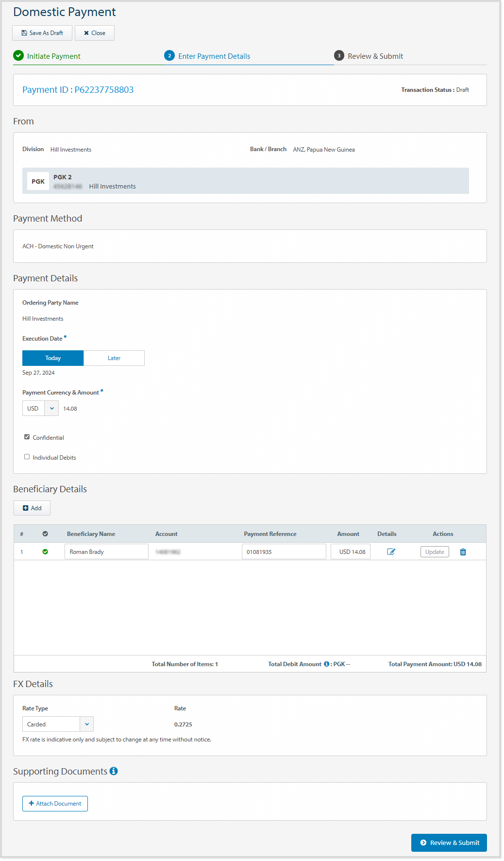Click the select-all check icon in table header
504x861 pixels.
[45, 534]
